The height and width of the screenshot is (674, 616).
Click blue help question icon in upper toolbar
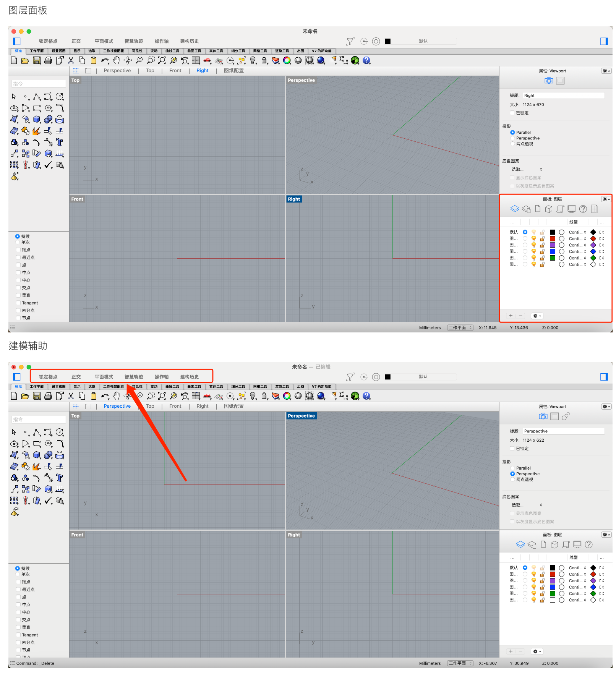point(366,60)
